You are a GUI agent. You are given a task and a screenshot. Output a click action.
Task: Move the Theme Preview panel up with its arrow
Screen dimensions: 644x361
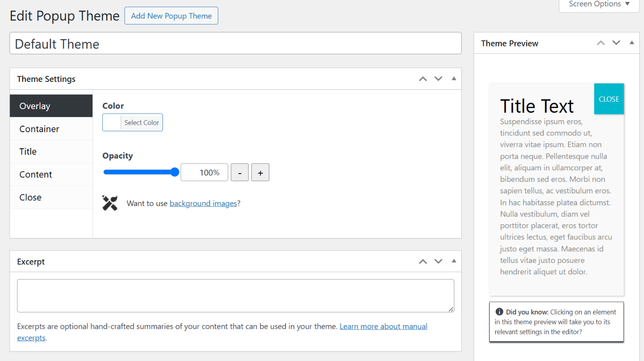coord(601,42)
